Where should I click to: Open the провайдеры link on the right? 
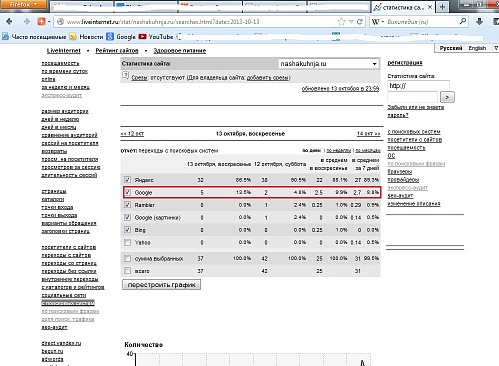click(403, 180)
